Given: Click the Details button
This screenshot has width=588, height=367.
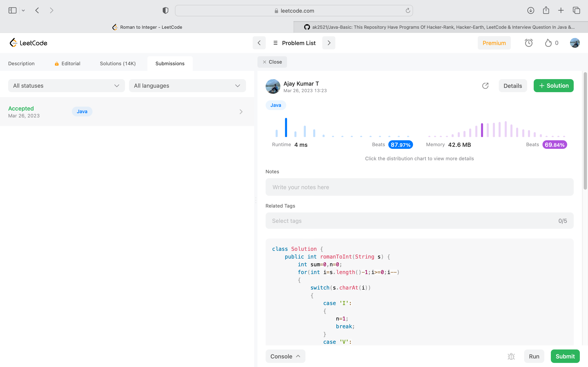Looking at the screenshot, I should [x=512, y=86].
